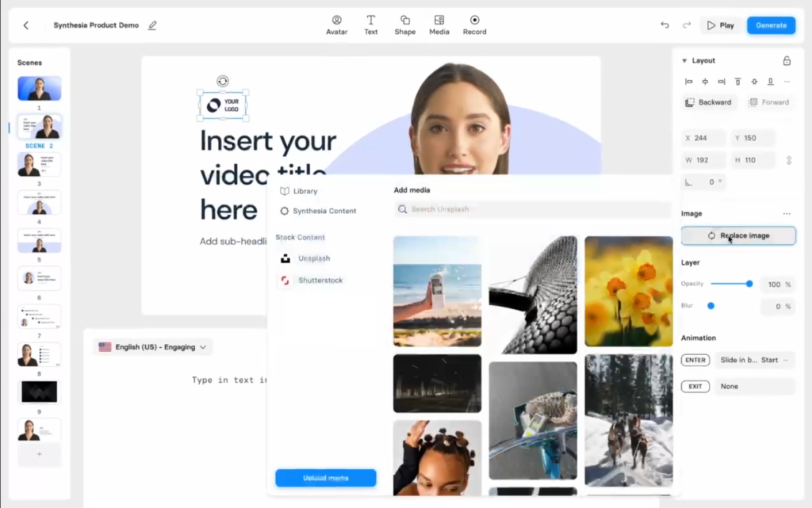Click the pencil icon to rename project

point(152,25)
